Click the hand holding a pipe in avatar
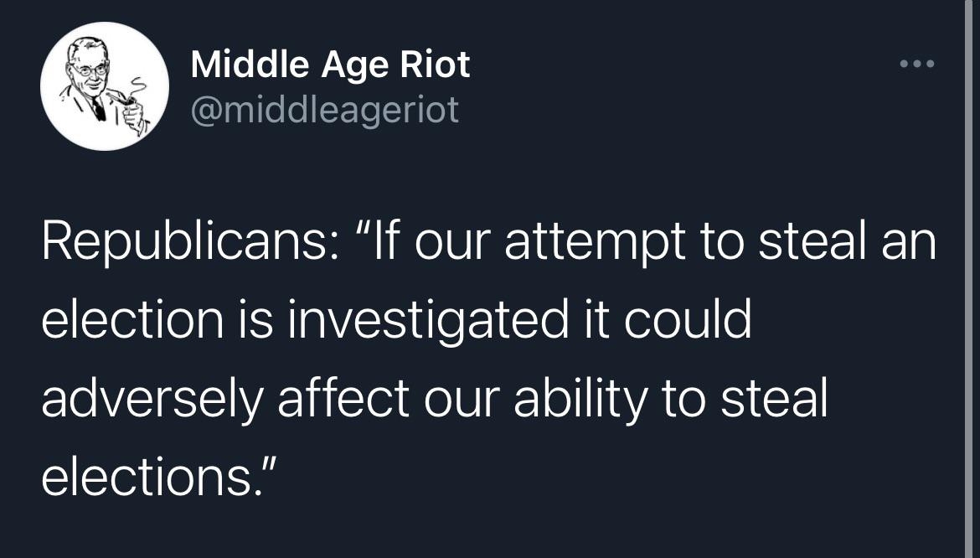 click(132, 112)
